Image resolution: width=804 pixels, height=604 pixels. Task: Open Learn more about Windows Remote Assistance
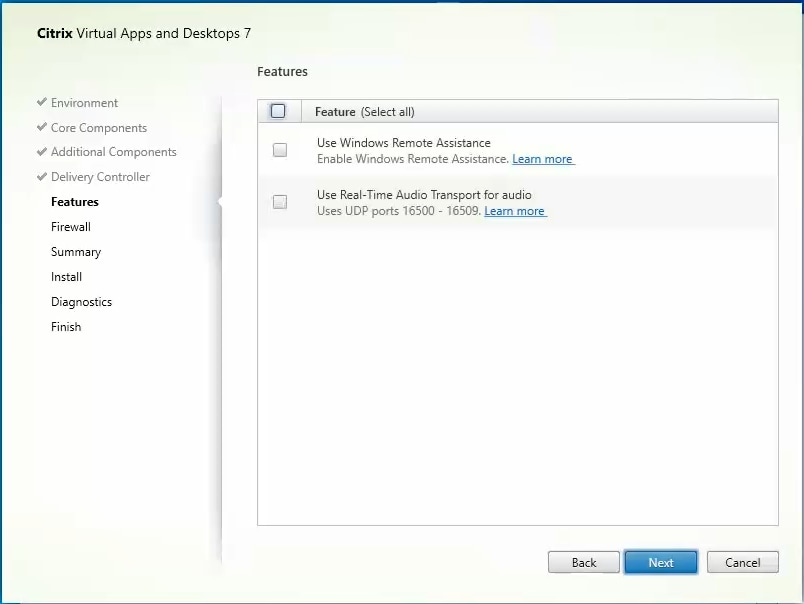[x=543, y=159]
